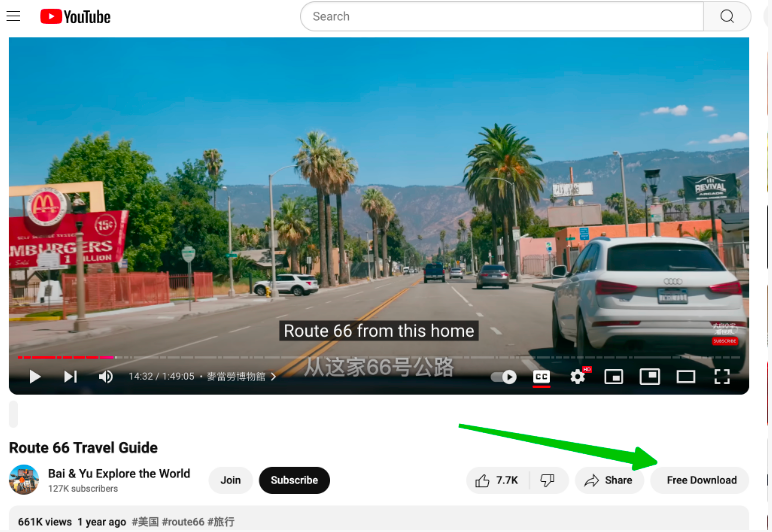Enter full screen mode
This screenshot has height=532, width=772.
point(722,377)
